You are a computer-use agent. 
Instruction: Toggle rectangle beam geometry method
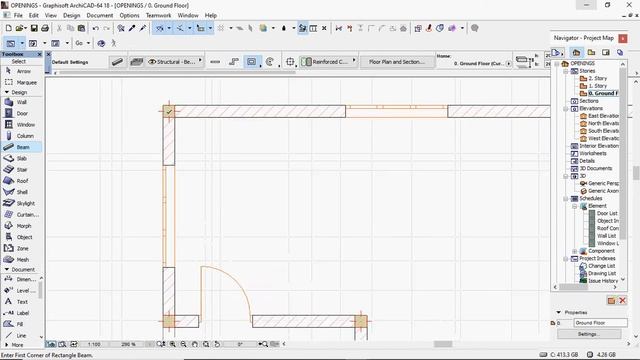251,62
